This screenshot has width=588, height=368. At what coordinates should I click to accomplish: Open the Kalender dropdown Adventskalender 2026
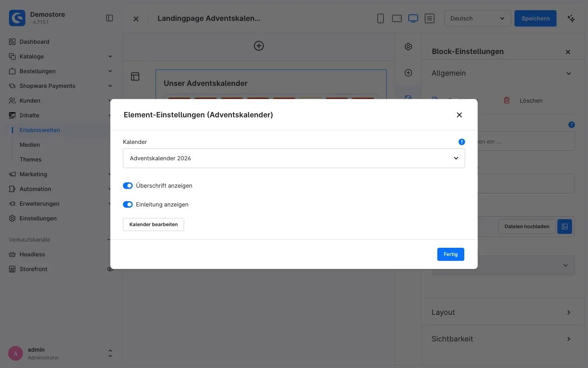294,158
